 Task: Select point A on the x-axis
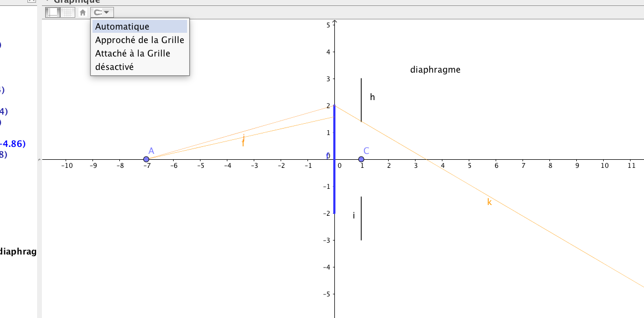click(146, 159)
